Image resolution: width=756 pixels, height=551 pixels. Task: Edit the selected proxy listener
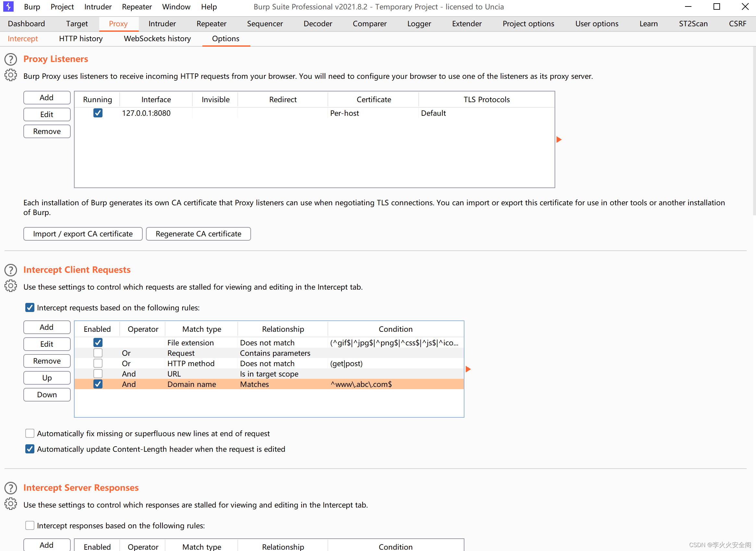coord(47,114)
